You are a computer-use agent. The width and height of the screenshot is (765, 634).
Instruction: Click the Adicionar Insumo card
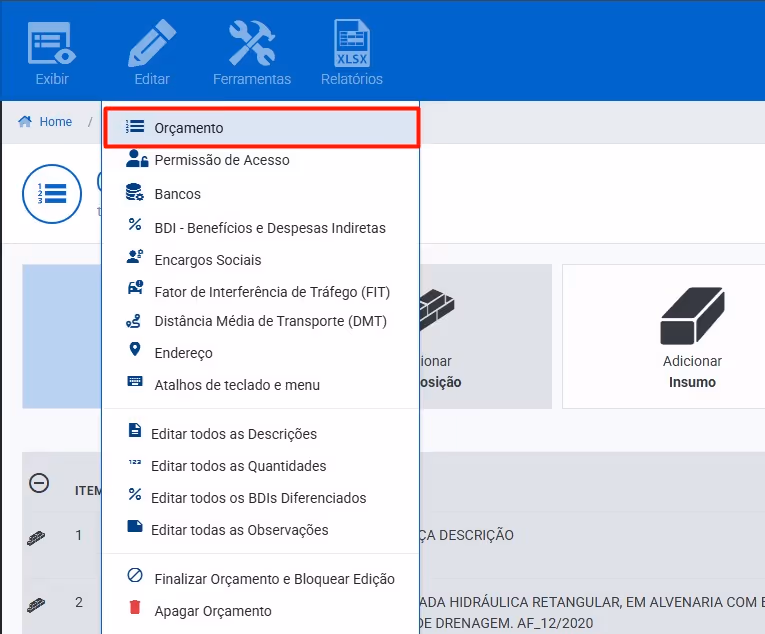[664, 337]
